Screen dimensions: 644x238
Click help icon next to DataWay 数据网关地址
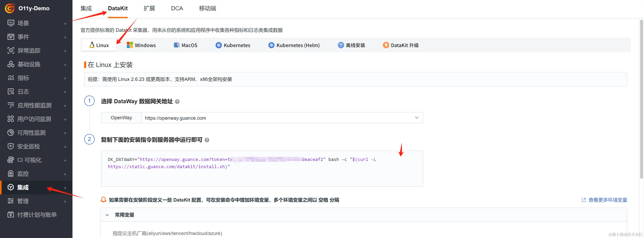[177, 102]
